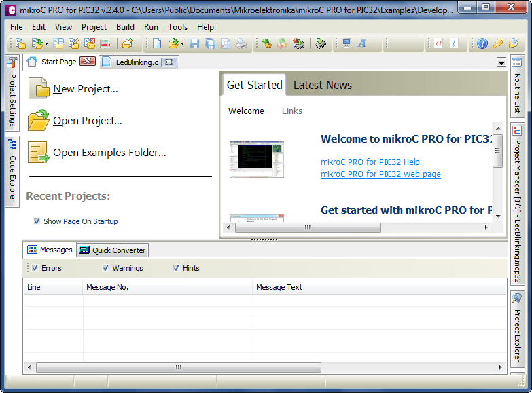Screen dimensions: 532x393
Task: Expand the Code Explorer side panel
Action: point(12,171)
